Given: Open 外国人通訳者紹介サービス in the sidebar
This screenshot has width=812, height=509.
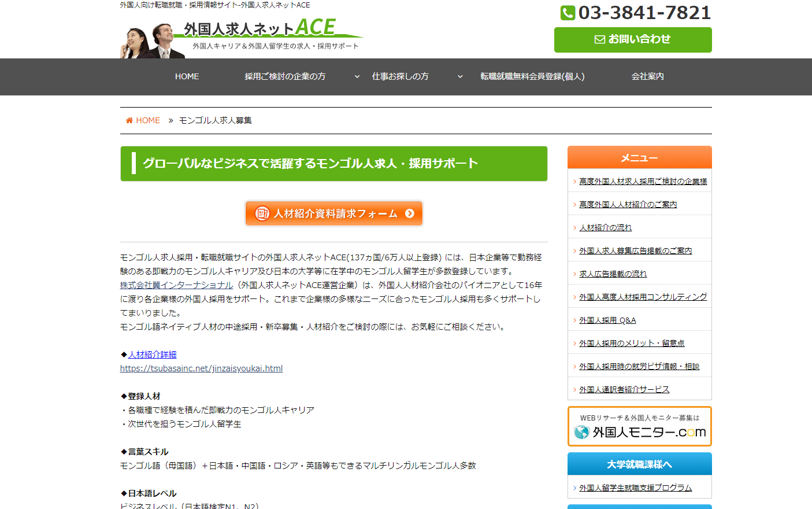Looking at the screenshot, I should pyautogui.click(x=624, y=389).
